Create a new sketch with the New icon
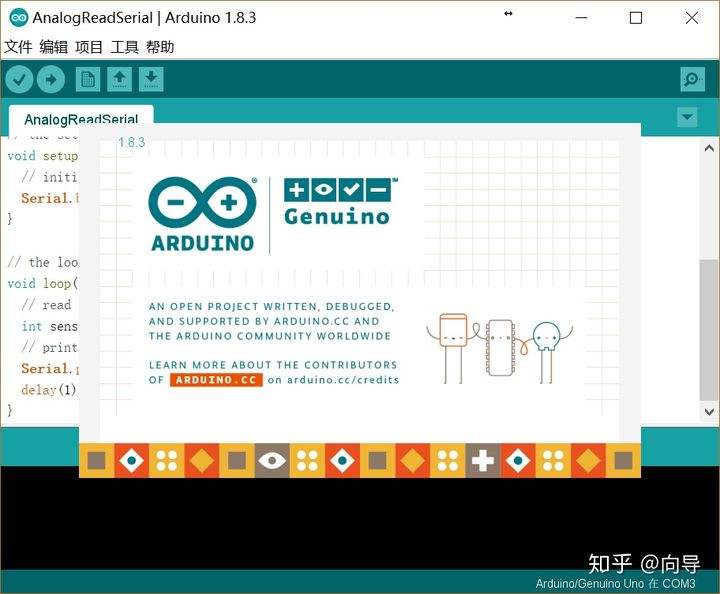The image size is (720, 594). click(88, 79)
